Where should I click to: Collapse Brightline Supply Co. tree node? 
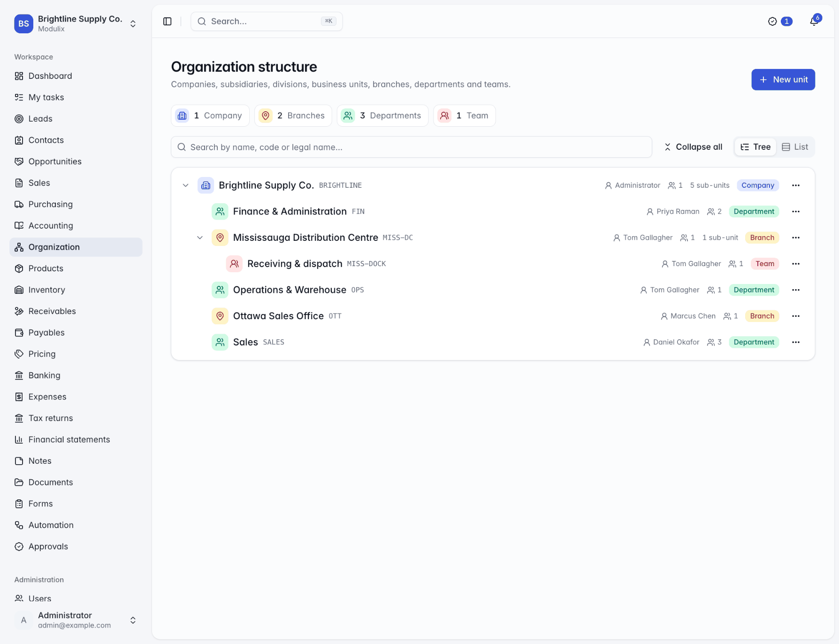186,185
